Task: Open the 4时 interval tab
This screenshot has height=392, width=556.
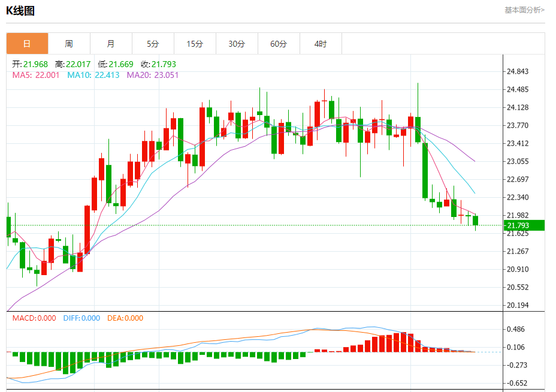Action: pos(321,44)
